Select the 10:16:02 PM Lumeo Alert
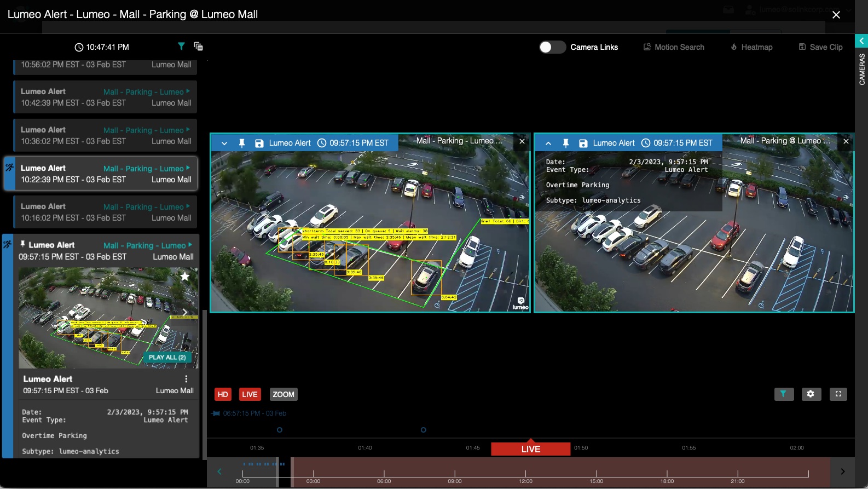 [105, 212]
